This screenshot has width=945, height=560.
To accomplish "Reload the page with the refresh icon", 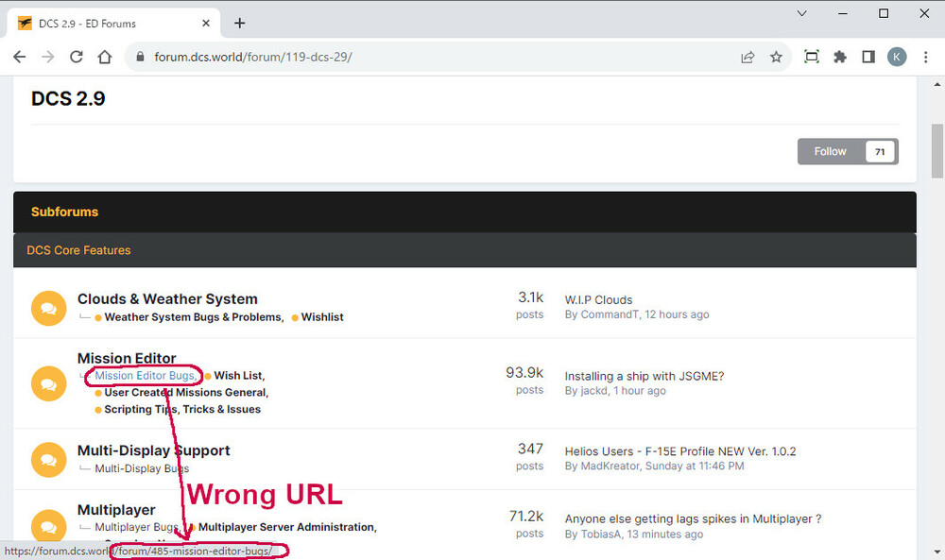I will [x=76, y=58].
